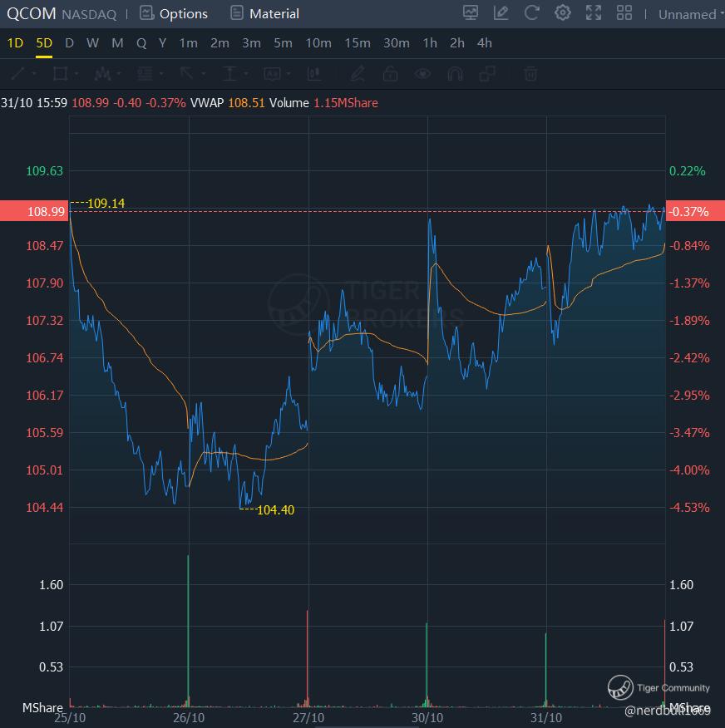Select the 30m interval
The width and height of the screenshot is (725, 728).
pyautogui.click(x=396, y=43)
